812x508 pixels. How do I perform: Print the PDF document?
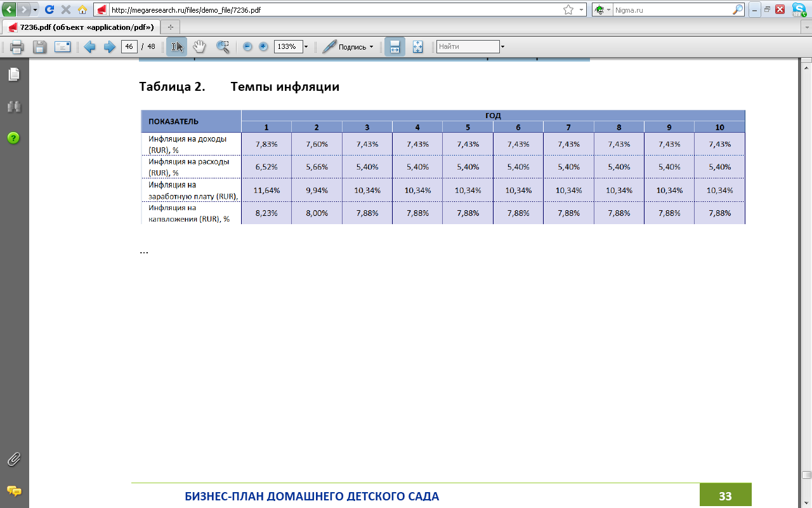16,47
